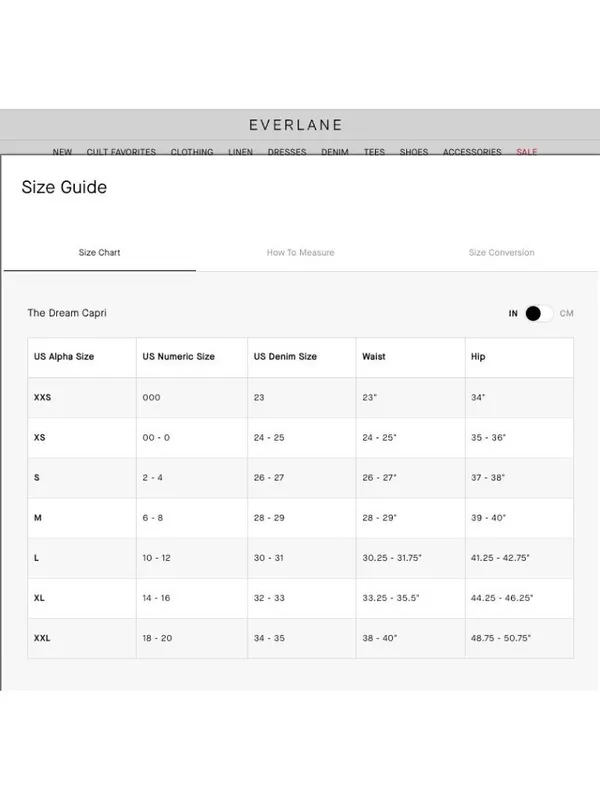Open the CLOTHING menu item

pos(192,152)
